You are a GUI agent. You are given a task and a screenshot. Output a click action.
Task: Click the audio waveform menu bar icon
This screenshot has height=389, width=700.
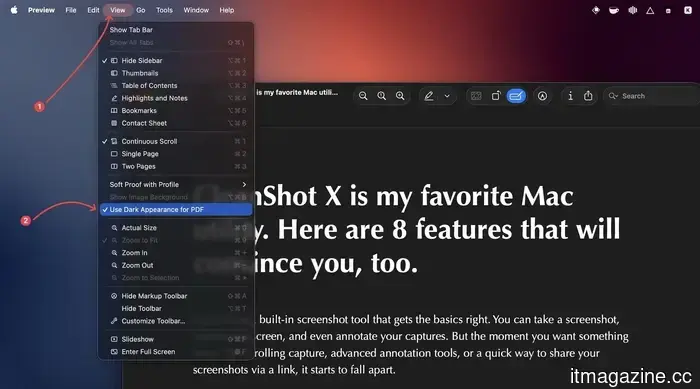[633, 10]
